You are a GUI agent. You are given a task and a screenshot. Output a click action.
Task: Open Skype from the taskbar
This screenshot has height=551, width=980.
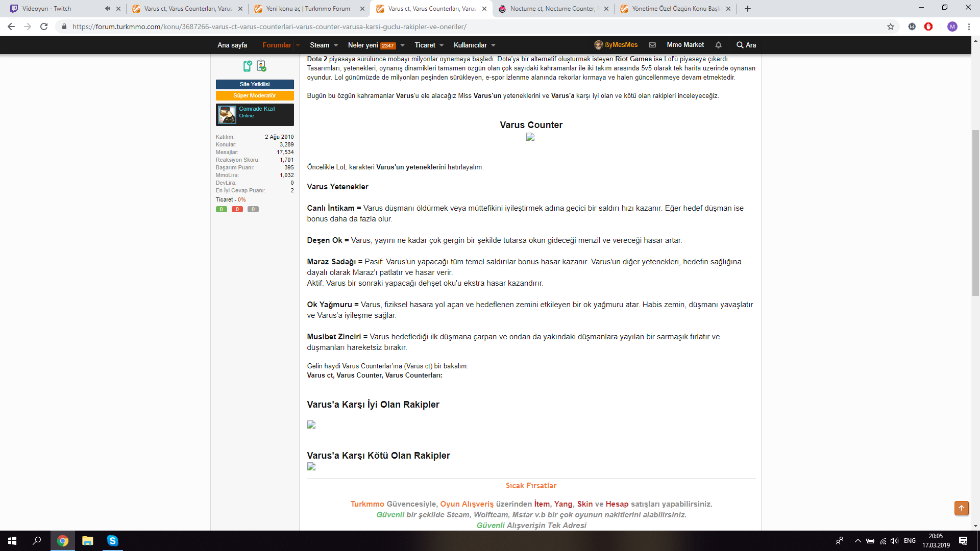pyautogui.click(x=113, y=541)
